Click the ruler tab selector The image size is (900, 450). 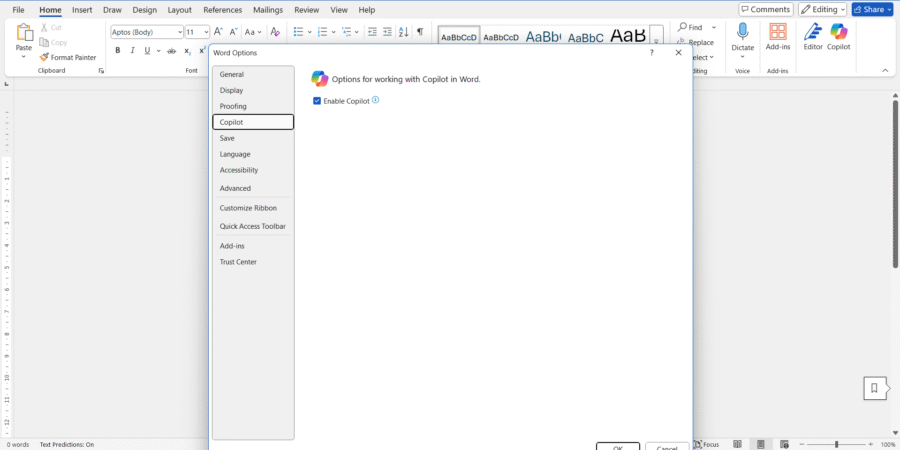6,84
